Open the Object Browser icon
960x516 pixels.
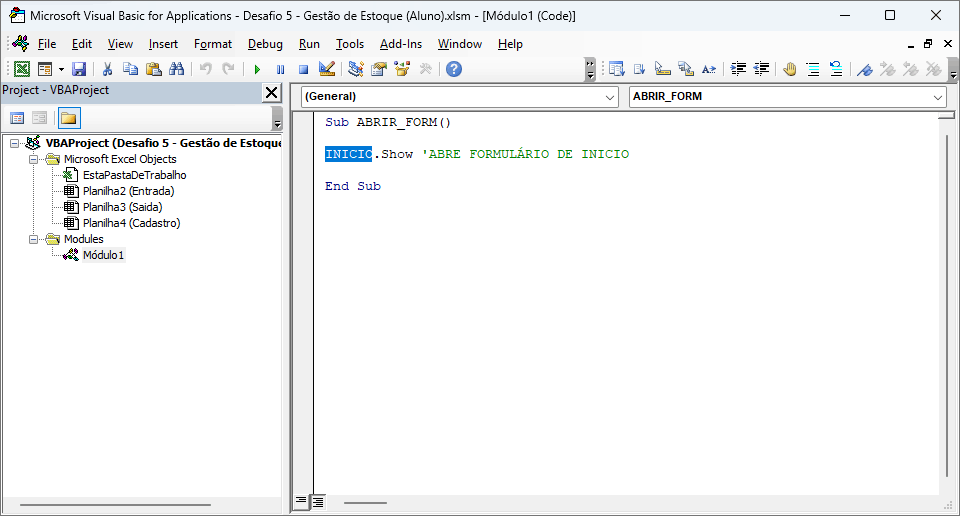(402, 69)
